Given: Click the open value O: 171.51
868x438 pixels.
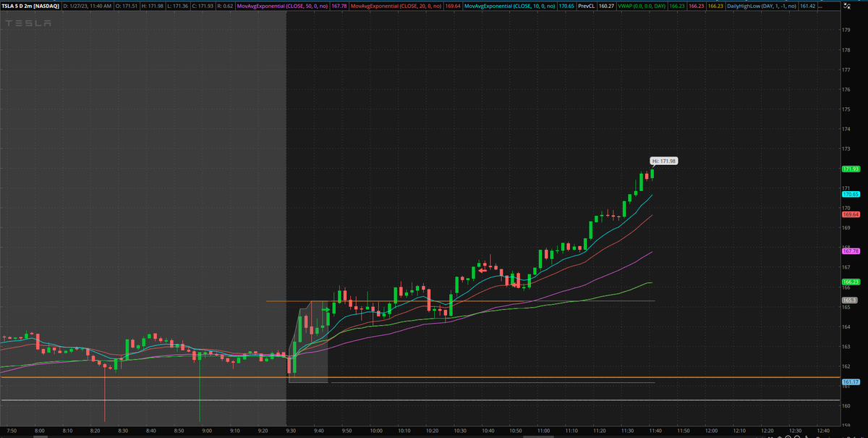Looking at the screenshot, I should [x=126, y=6].
